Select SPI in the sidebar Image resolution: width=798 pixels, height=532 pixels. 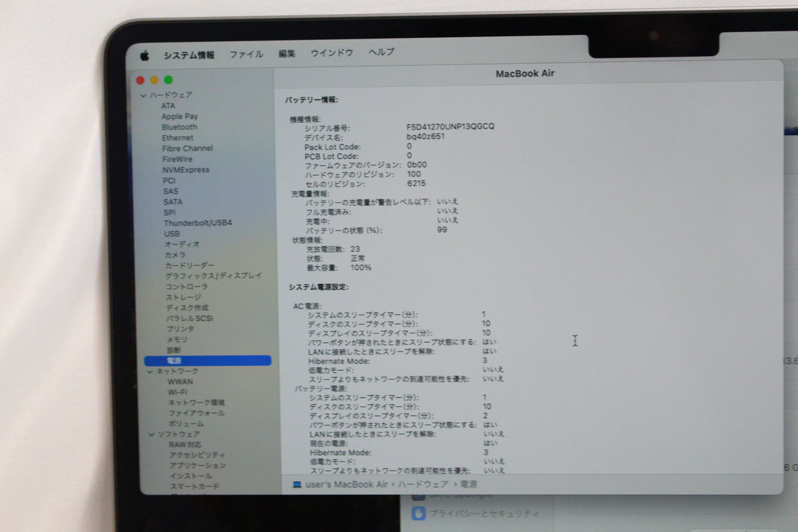pos(170,212)
